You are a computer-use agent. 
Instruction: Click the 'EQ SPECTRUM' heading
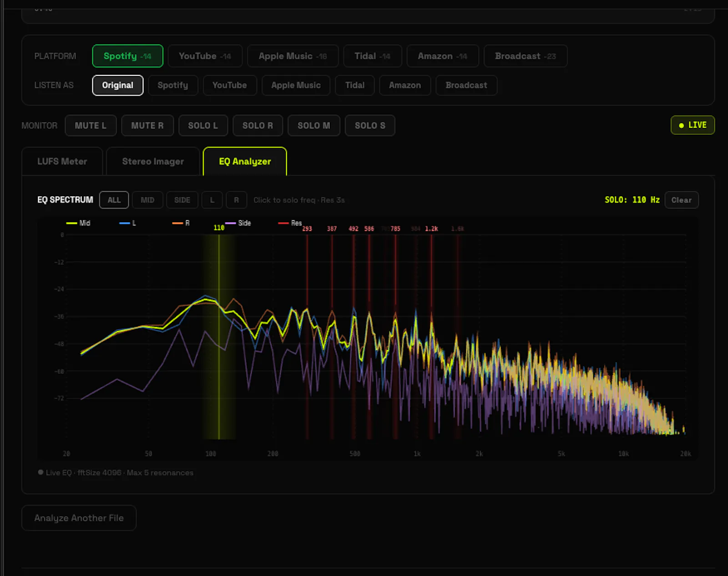pos(65,200)
